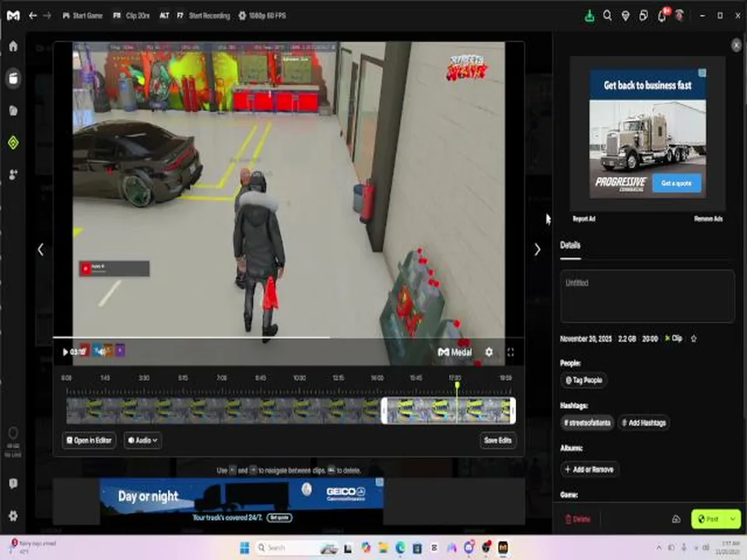Click the Untitled title input field
The image size is (747, 560).
click(x=647, y=296)
